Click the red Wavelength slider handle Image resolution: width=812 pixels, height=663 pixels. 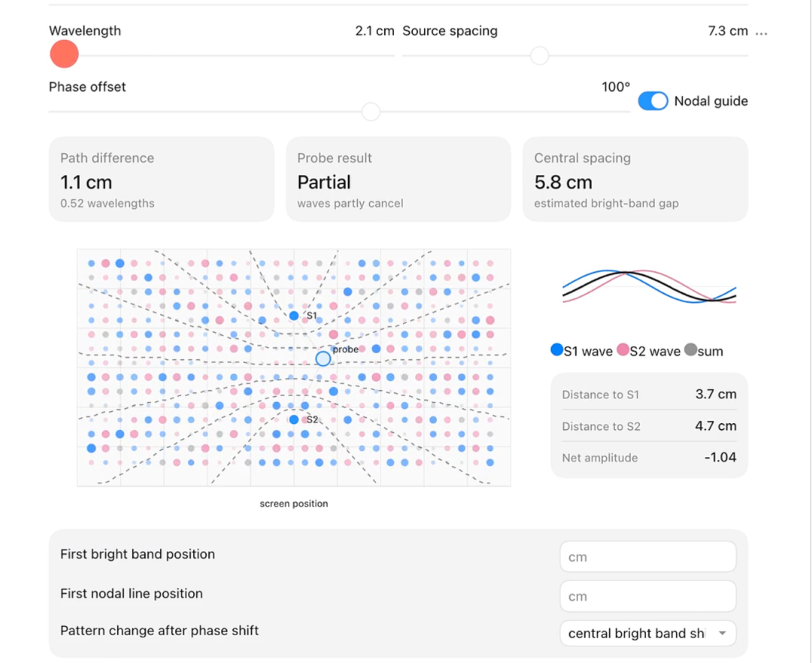tap(64, 54)
